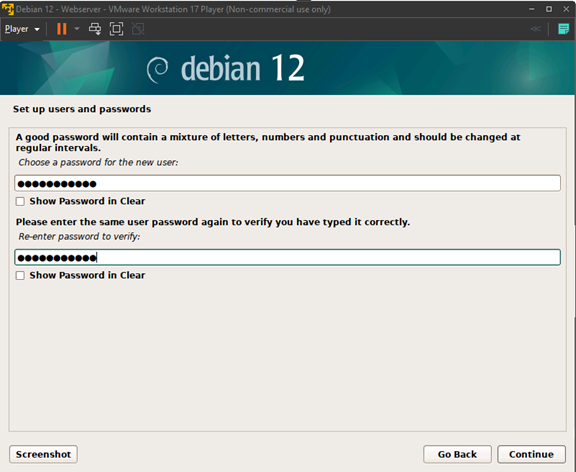Viewport: 576px width, 472px height.
Task: Minimize the VMware Player window
Action: [x=532, y=9]
